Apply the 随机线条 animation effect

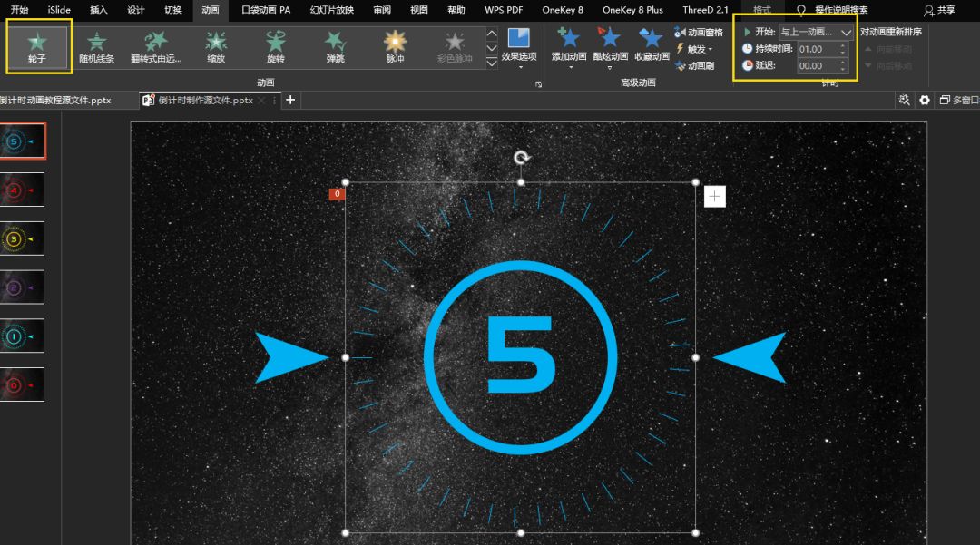point(97,47)
